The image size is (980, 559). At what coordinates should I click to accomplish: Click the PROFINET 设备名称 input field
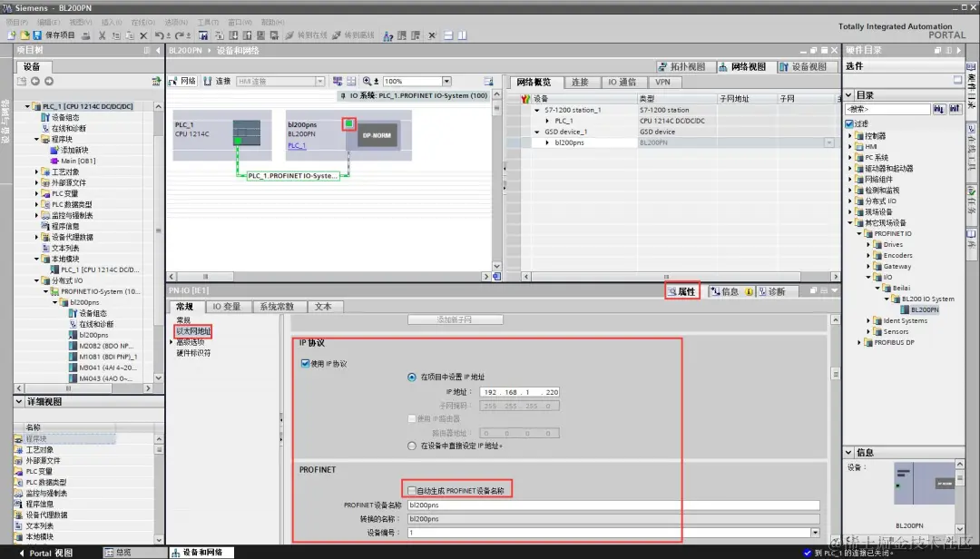point(613,505)
